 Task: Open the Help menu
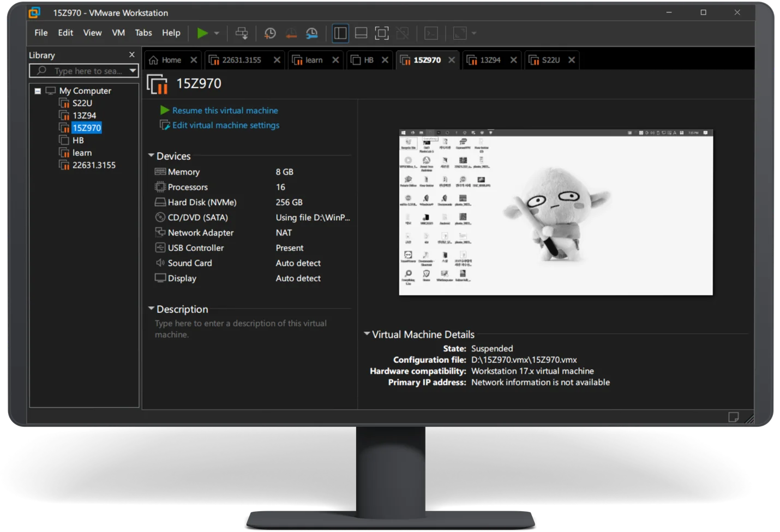(x=171, y=33)
